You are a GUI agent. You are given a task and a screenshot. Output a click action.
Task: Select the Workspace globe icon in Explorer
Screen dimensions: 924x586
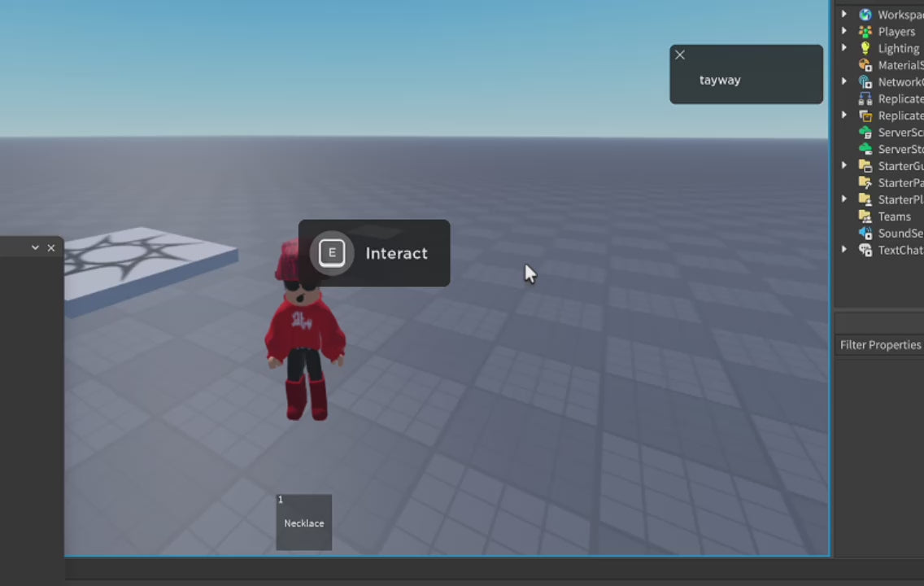[x=865, y=15]
